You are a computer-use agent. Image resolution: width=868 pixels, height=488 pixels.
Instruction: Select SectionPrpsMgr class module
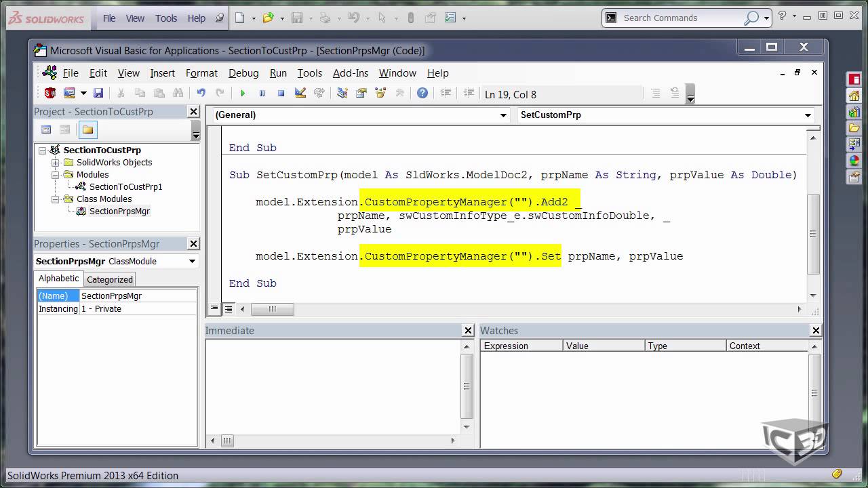[x=119, y=211]
